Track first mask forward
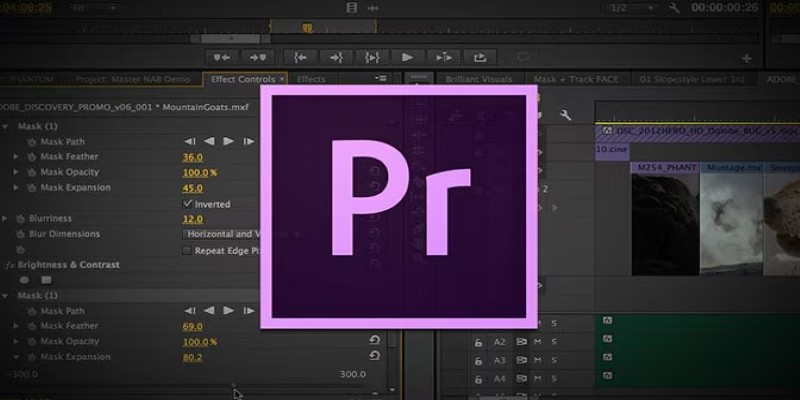This screenshot has width=800, height=400. 229,141
